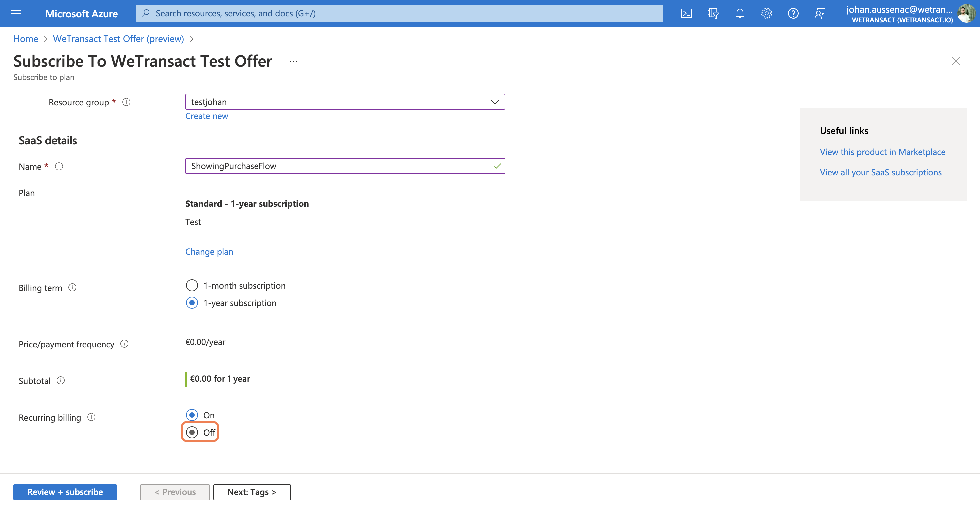Click the '€0.00 for 1 year' subtotal text
980x511 pixels.
coord(220,379)
